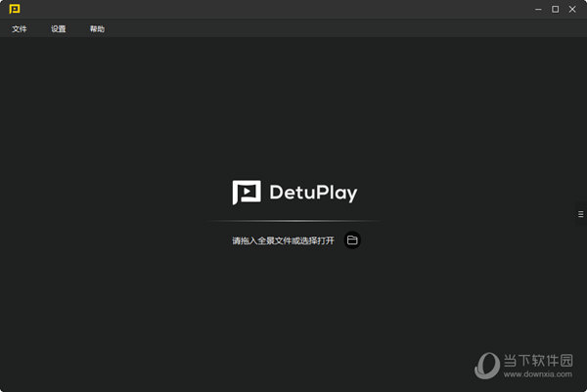Image resolution: width=587 pixels, height=392 pixels.
Task: Expand the playlist side panel handle
Action: pos(581,214)
